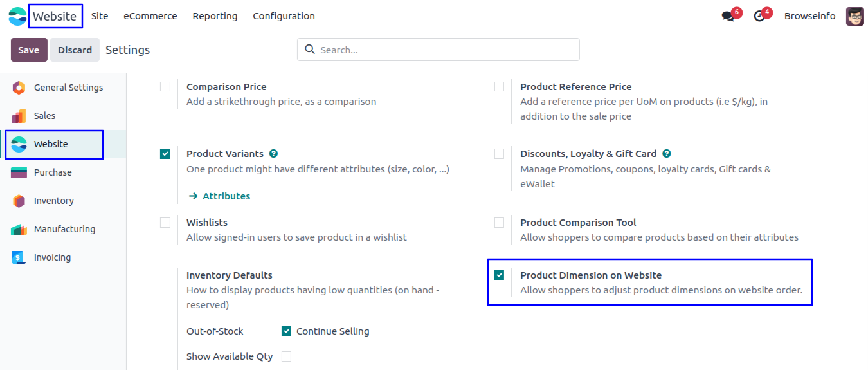
Task: Open General Settings from the sidebar
Action: 68,88
